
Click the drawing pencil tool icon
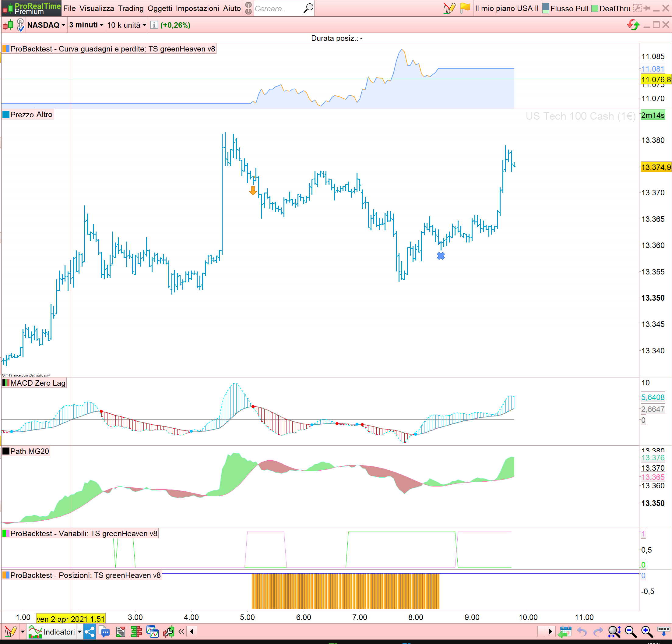point(449,8)
